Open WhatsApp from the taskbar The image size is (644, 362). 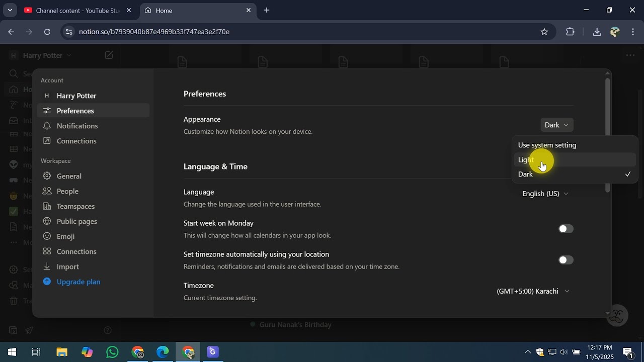pos(112,352)
